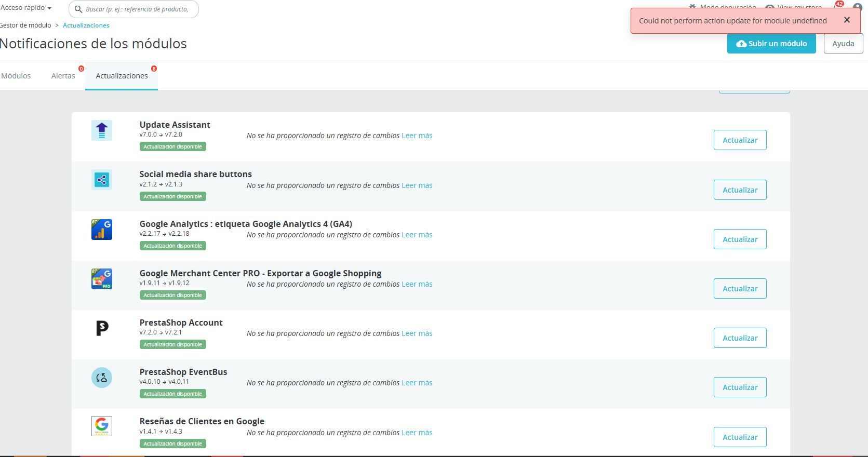868x457 pixels.
Task: Switch to the Módulos tab
Action: click(16, 76)
